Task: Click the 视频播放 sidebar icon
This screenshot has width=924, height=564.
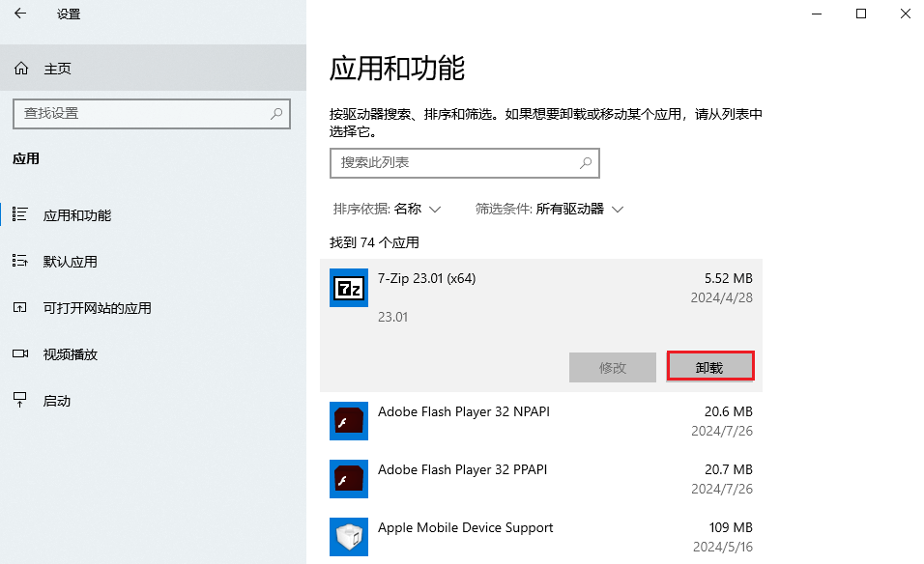Action: coord(21,353)
